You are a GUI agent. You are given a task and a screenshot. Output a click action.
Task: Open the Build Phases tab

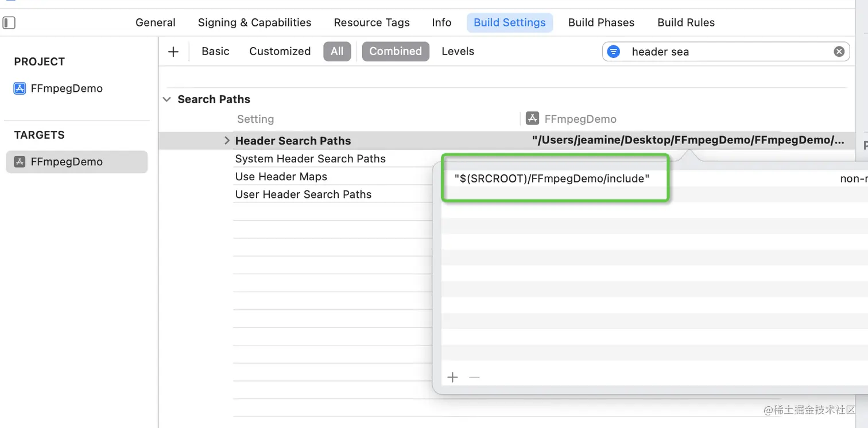(601, 23)
